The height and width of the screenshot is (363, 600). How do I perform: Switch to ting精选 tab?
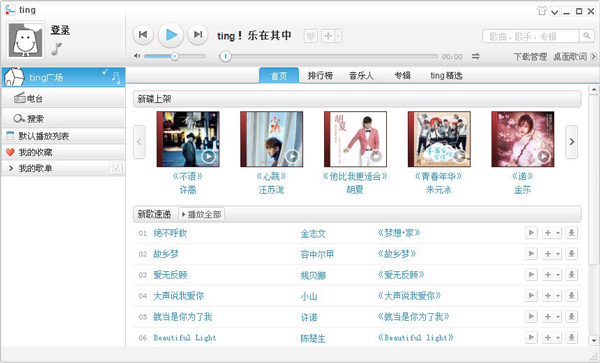click(x=446, y=76)
